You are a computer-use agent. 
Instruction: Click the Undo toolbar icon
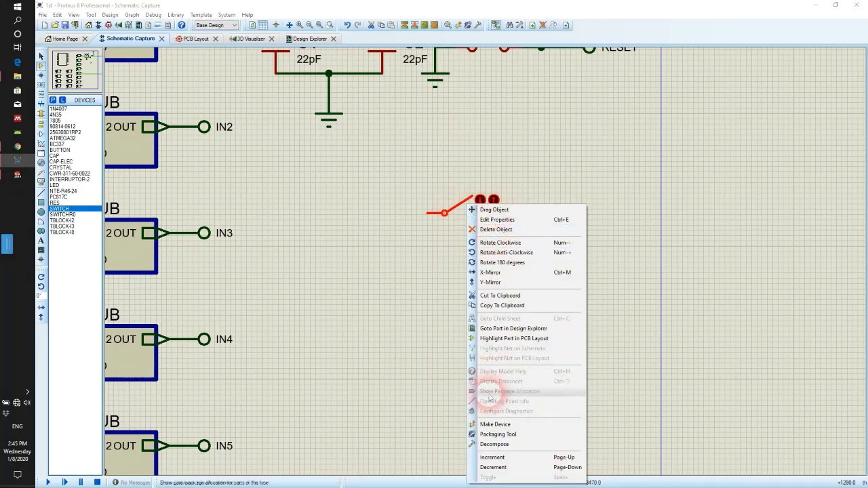point(347,25)
